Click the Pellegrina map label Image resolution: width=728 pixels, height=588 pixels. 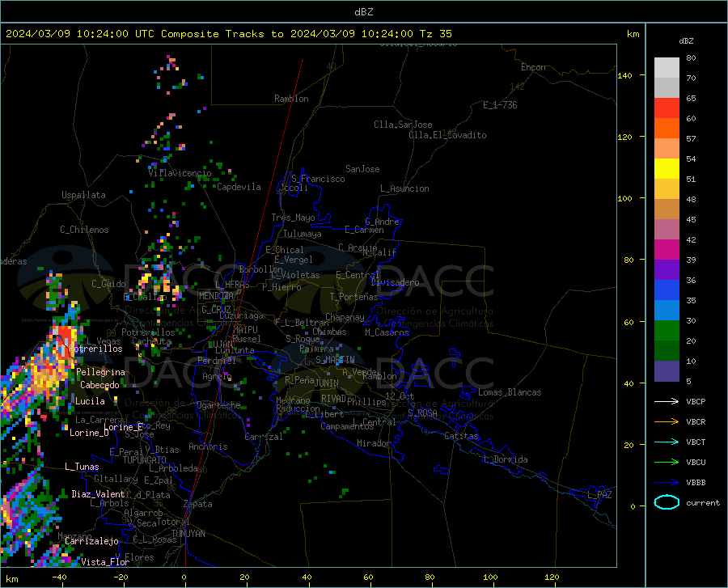[101, 372]
